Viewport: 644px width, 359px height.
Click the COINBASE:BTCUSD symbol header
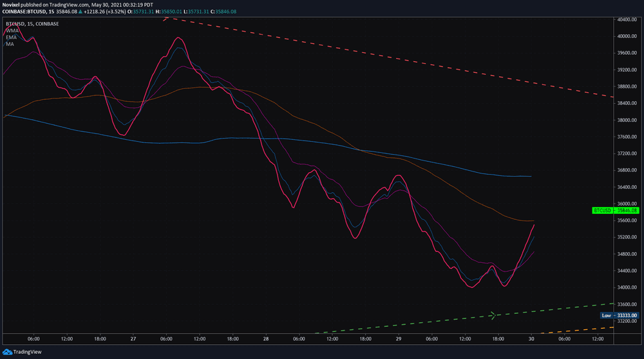click(28, 12)
